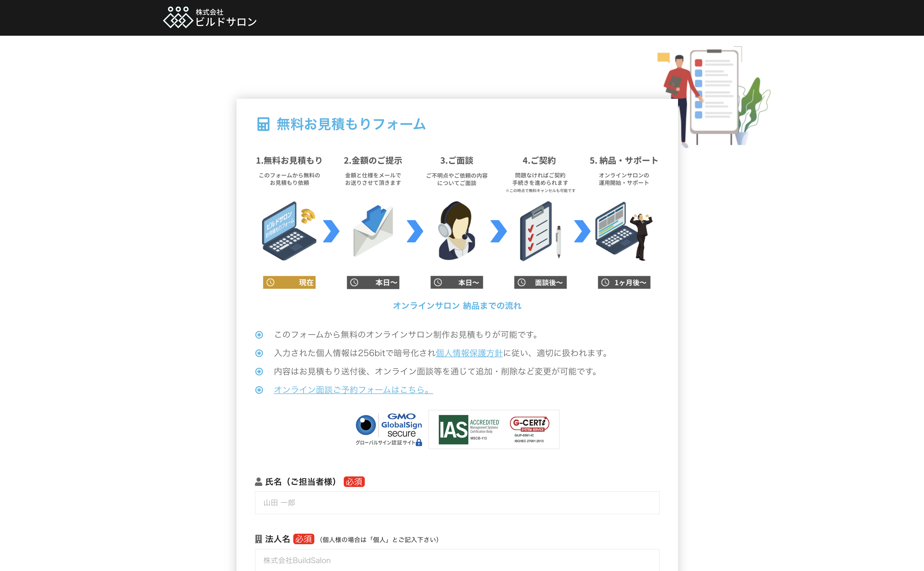Screen dimensions: 924x571
Task: Click the building icon beside 法人名 label
Action: [x=258, y=539]
